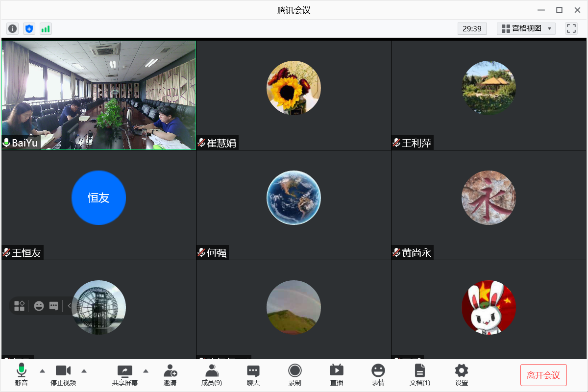Open meeting info icon
The image size is (588, 392).
(13, 28)
